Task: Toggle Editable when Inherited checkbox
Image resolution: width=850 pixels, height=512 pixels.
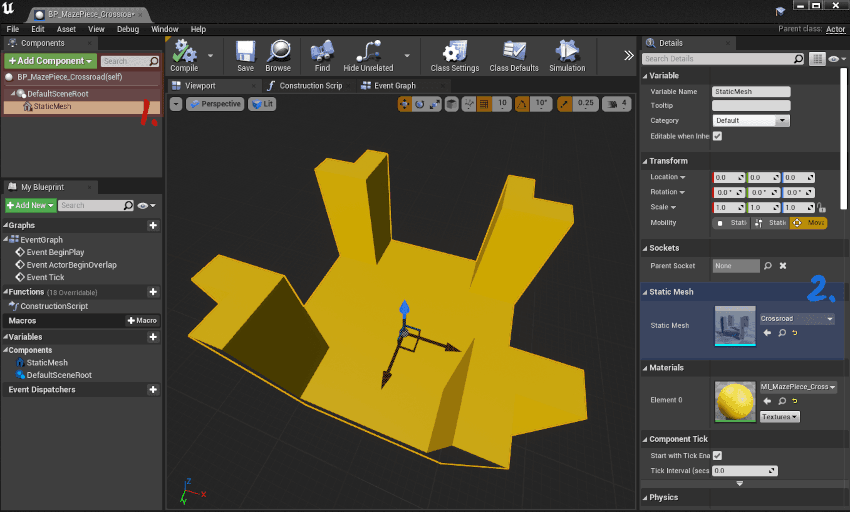Action: [x=717, y=136]
